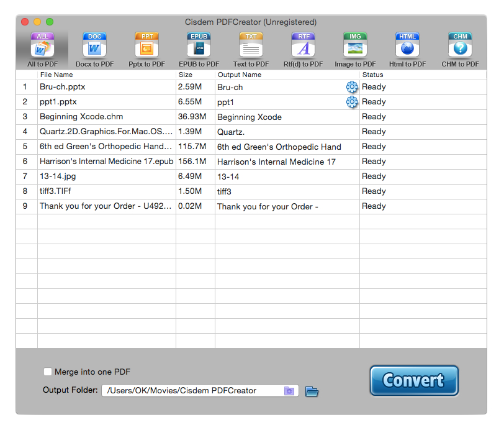The height and width of the screenshot is (430, 504).
Task: Click the Convert button
Action: click(x=414, y=380)
